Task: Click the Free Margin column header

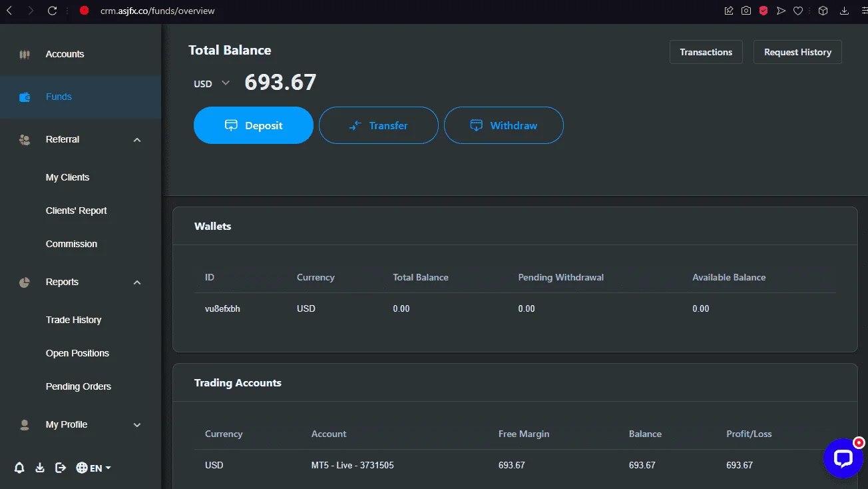Action: point(524,434)
